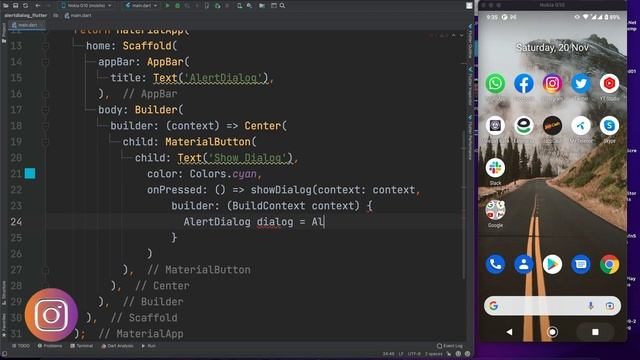The height and width of the screenshot is (360, 640).
Task: Open Messages app in phone dock
Action: (x=581, y=264)
